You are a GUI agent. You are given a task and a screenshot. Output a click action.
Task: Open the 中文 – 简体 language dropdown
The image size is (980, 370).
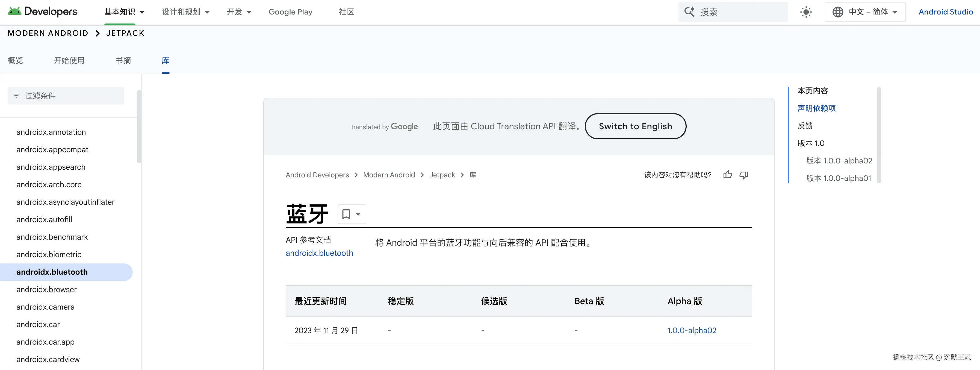[x=865, y=12]
